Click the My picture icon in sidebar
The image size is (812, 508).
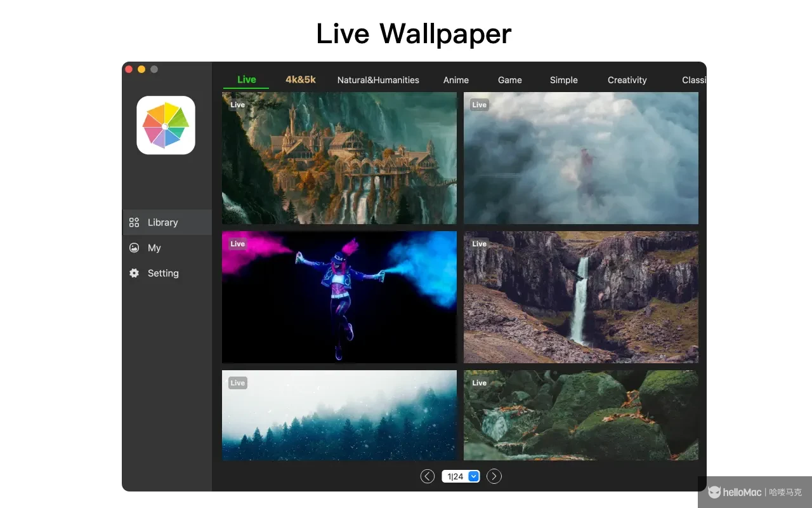(134, 248)
